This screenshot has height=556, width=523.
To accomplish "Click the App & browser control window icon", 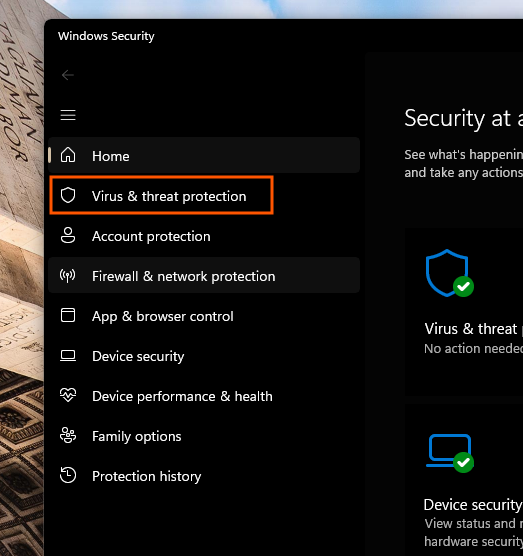I will tap(68, 315).
